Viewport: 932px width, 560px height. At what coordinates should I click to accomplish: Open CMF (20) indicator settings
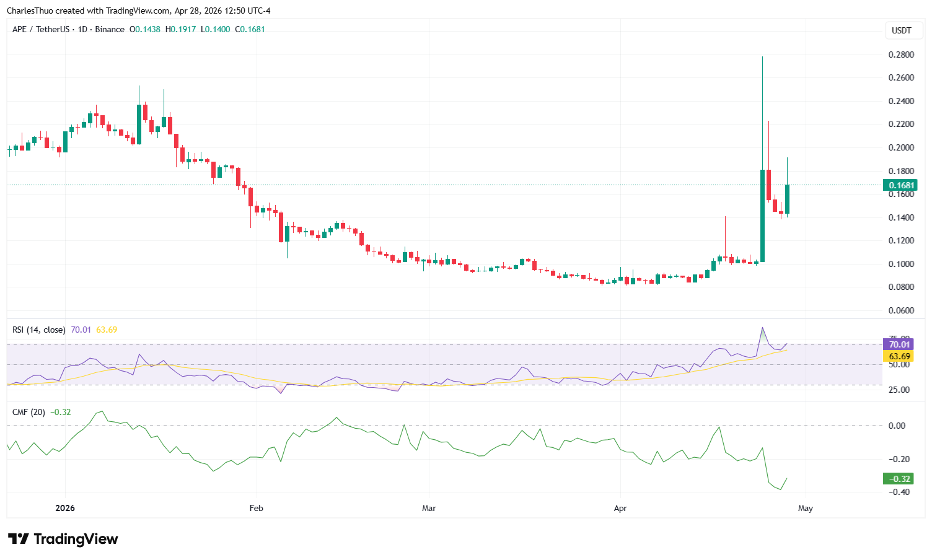click(x=29, y=411)
